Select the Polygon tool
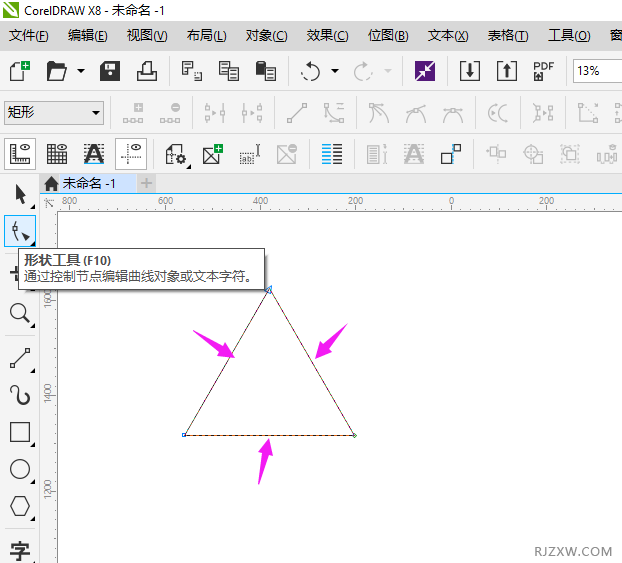This screenshot has height=563, width=622. (x=19, y=506)
